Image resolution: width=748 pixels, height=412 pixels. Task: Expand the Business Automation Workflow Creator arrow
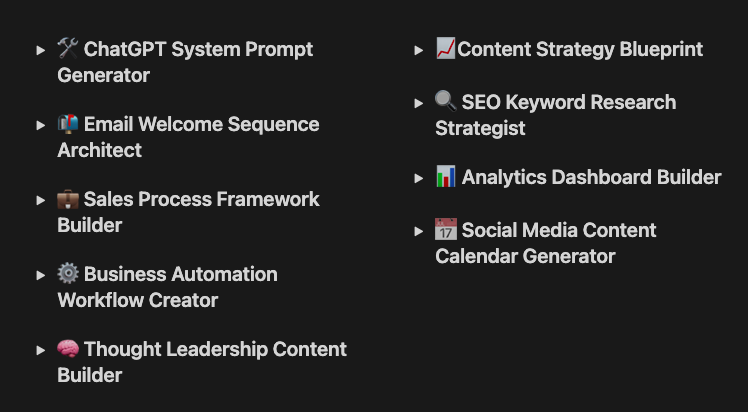point(41,275)
